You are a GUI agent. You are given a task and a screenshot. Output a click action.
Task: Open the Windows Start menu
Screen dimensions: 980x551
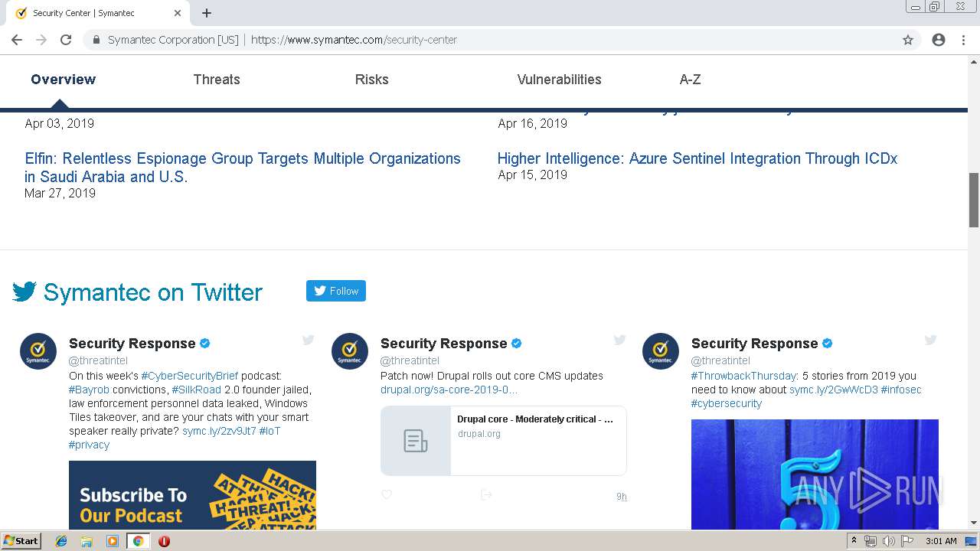[x=21, y=541]
